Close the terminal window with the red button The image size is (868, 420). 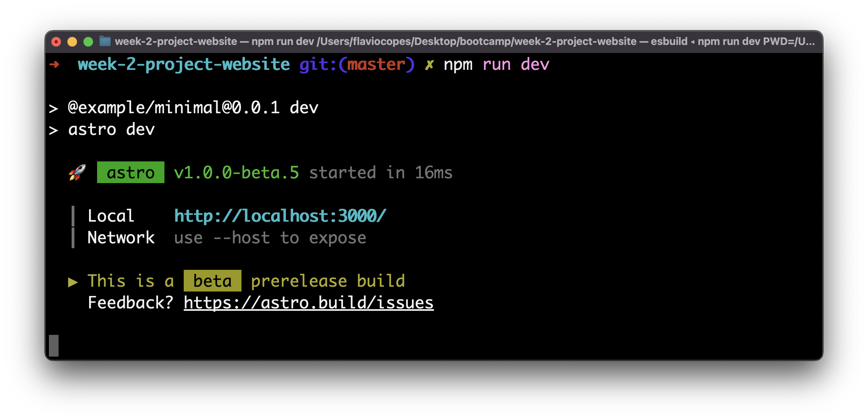click(x=56, y=42)
